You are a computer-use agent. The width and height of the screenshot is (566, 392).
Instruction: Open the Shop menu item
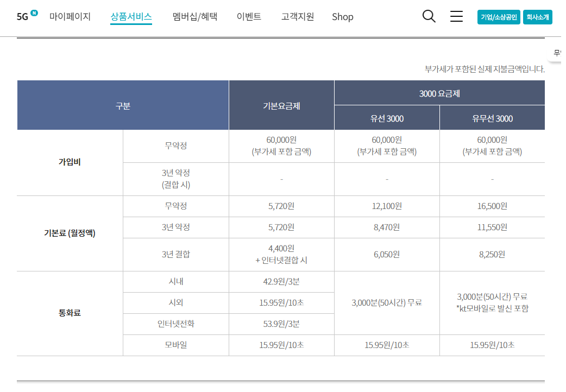(x=342, y=17)
